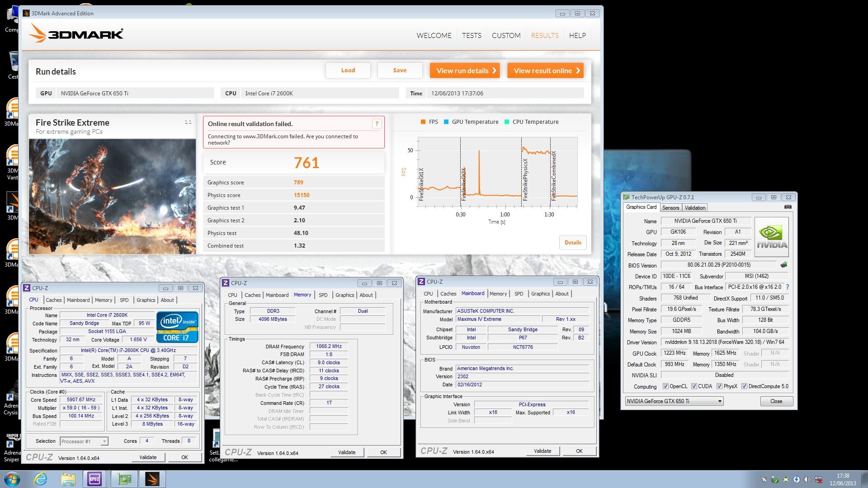Open the Windows Start menu
Screen dimensions: 868x488
coord(12,479)
